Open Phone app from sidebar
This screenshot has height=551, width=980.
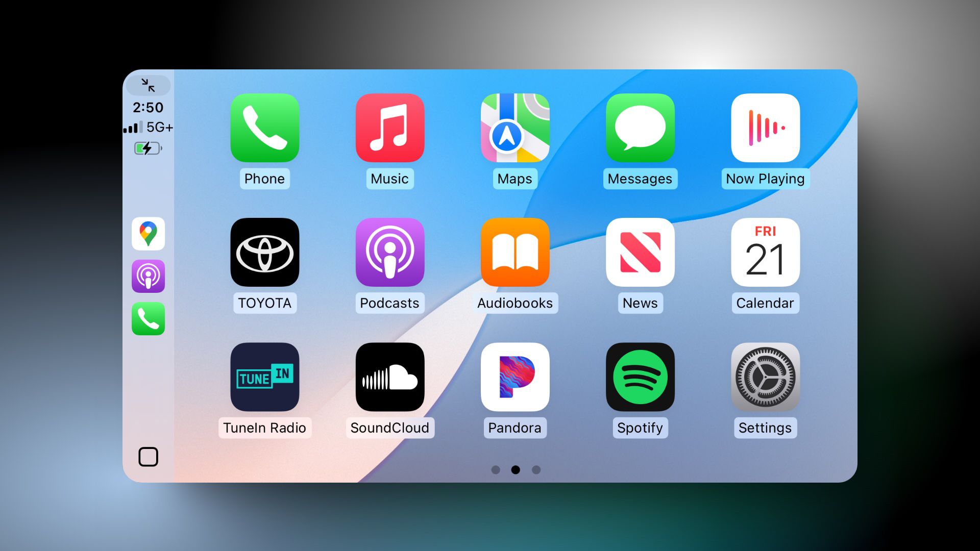click(149, 319)
